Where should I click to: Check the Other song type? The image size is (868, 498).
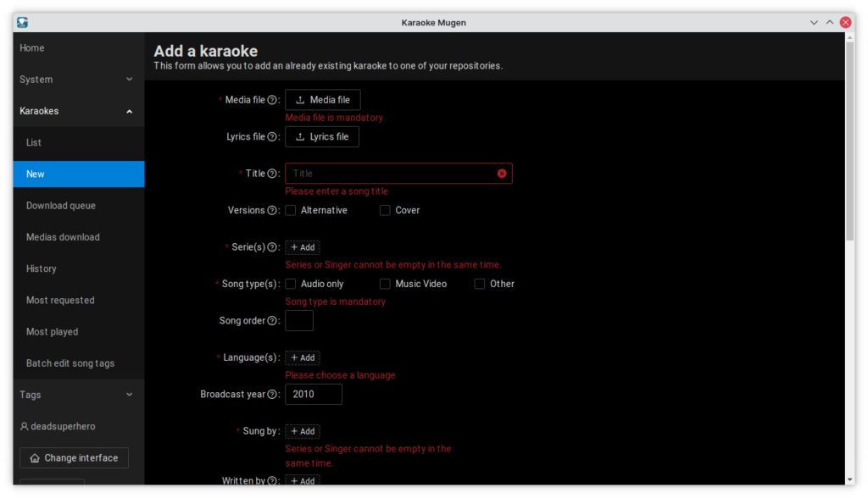click(480, 284)
